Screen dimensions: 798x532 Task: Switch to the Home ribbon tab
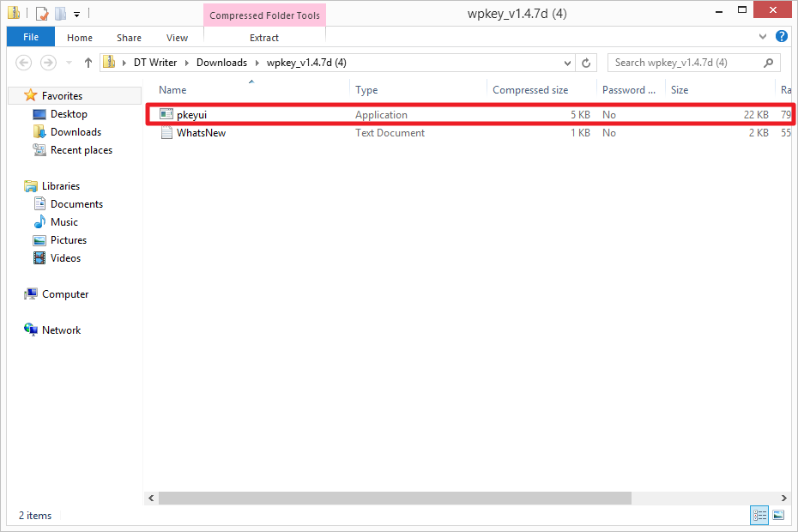80,38
